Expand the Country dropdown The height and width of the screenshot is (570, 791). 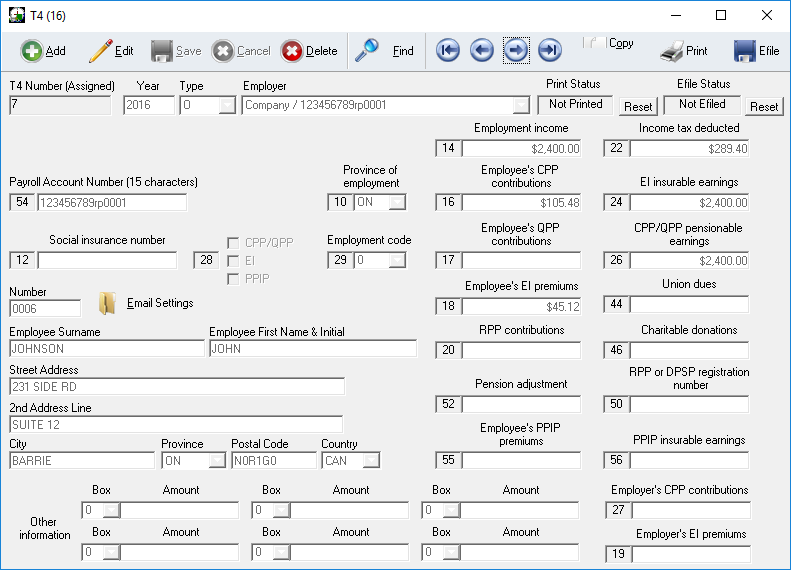[x=371, y=461]
